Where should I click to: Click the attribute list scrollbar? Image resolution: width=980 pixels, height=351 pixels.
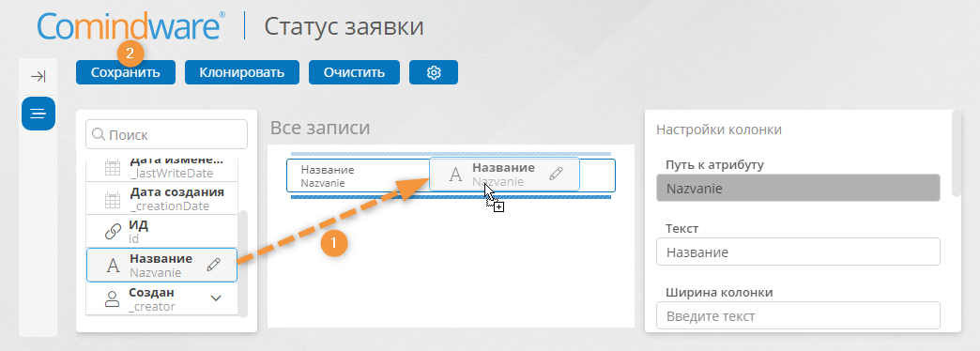click(244, 264)
